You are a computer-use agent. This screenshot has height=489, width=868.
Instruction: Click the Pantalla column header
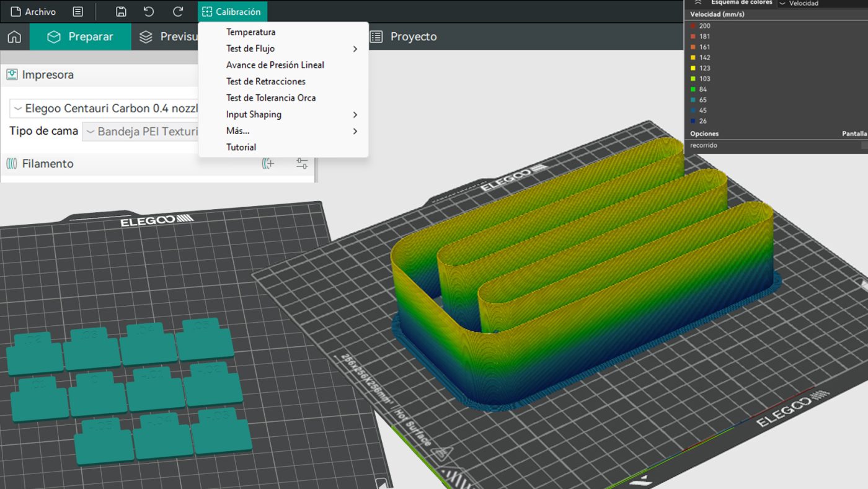[x=854, y=133]
